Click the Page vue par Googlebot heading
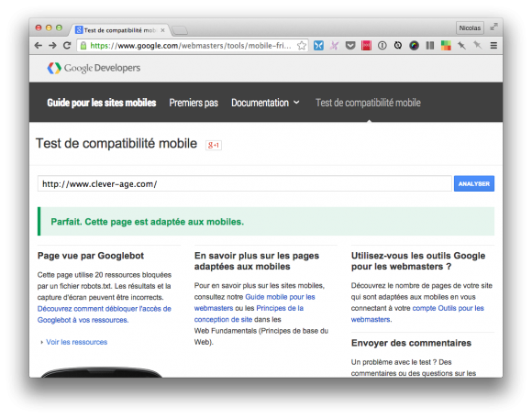532x418 pixels. 91,256
